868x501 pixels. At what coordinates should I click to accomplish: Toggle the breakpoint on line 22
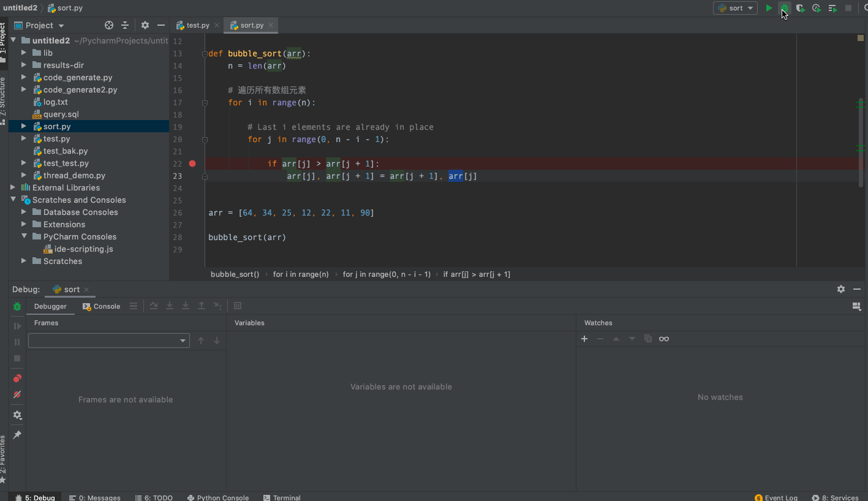192,164
